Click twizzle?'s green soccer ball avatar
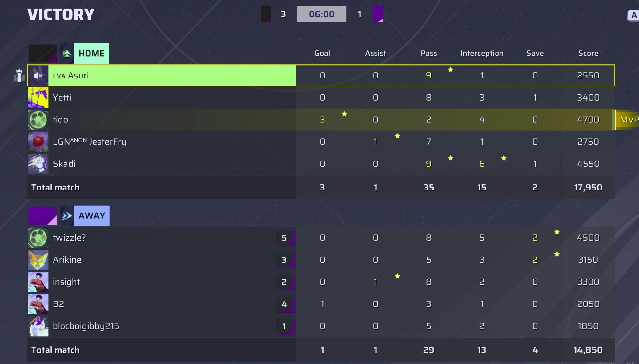 (x=38, y=238)
